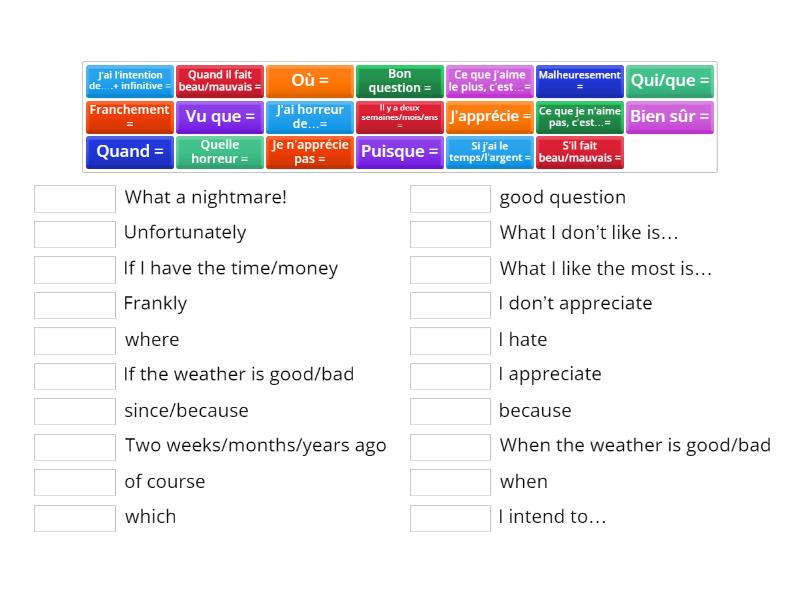800x600 pixels.
Task: Click the 'Franchement =' tile
Action: 130,117
